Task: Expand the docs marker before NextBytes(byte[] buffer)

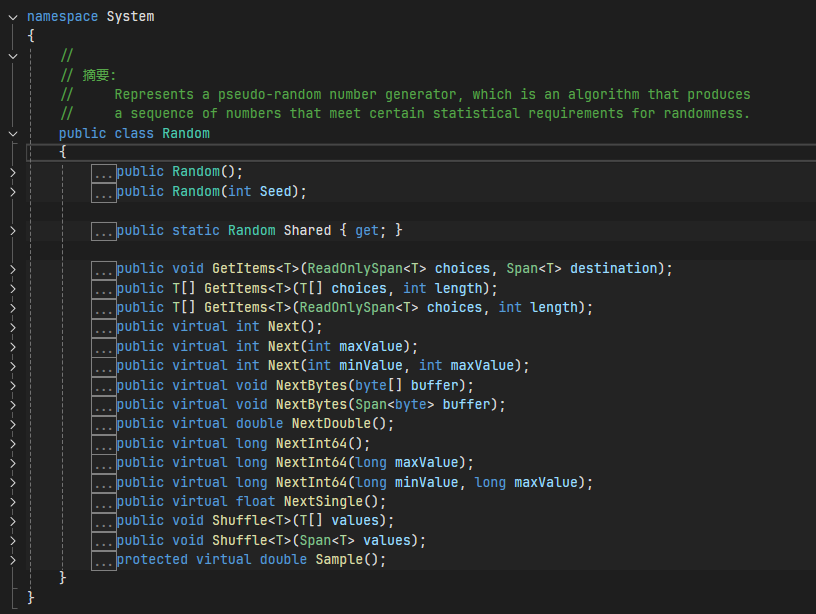Action: [x=103, y=384]
